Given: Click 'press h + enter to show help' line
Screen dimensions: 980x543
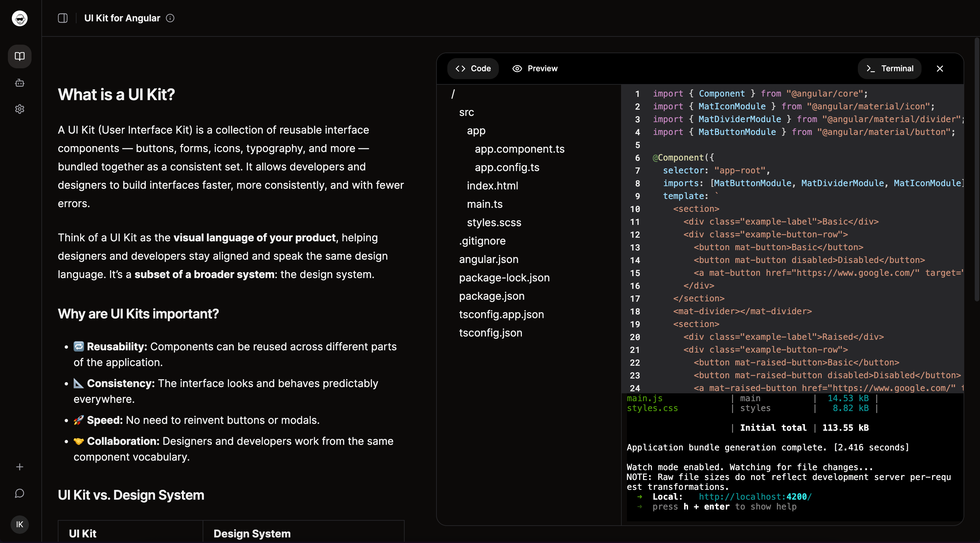Looking at the screenshot, I should (x=724, y=507).
